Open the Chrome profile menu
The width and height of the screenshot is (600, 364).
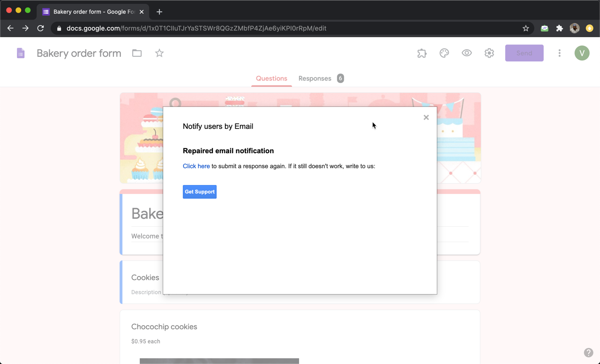pos(574,28)
